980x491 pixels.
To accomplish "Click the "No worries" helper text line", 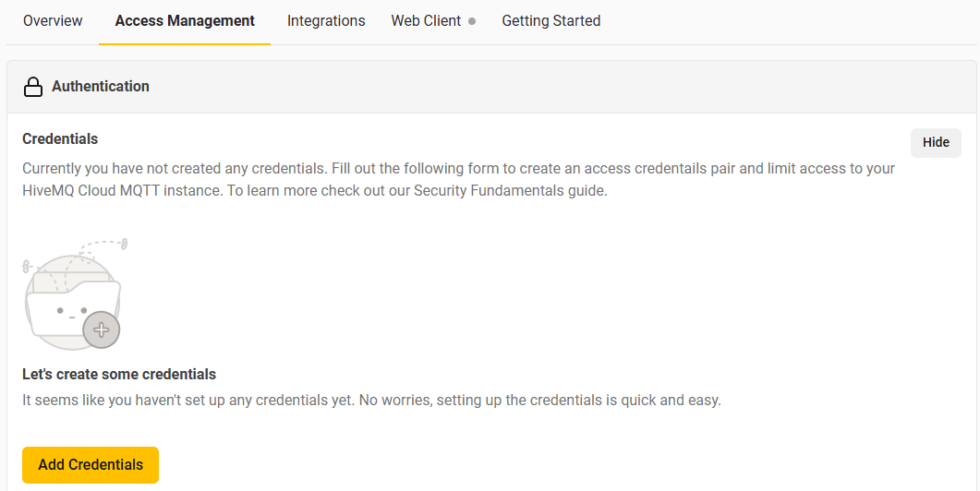I will coord(370,401).
